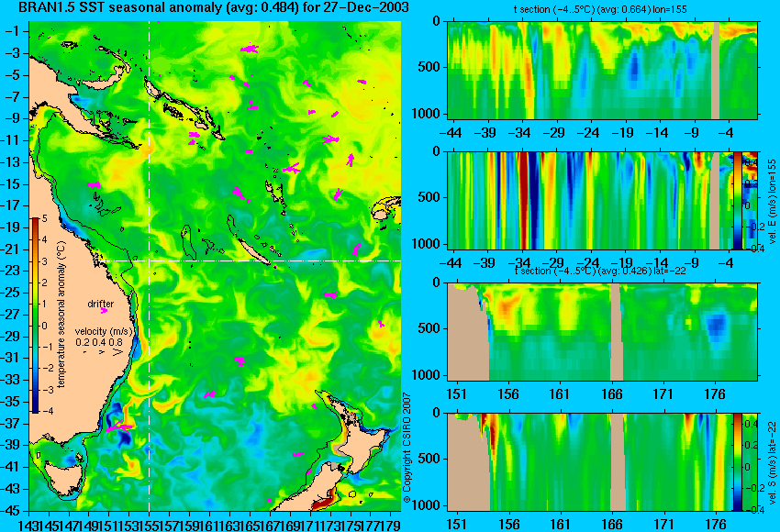Click depth '1000' on the southward velocity section
The height and width of the screenshot is (532, 780).
pos(427,505)
